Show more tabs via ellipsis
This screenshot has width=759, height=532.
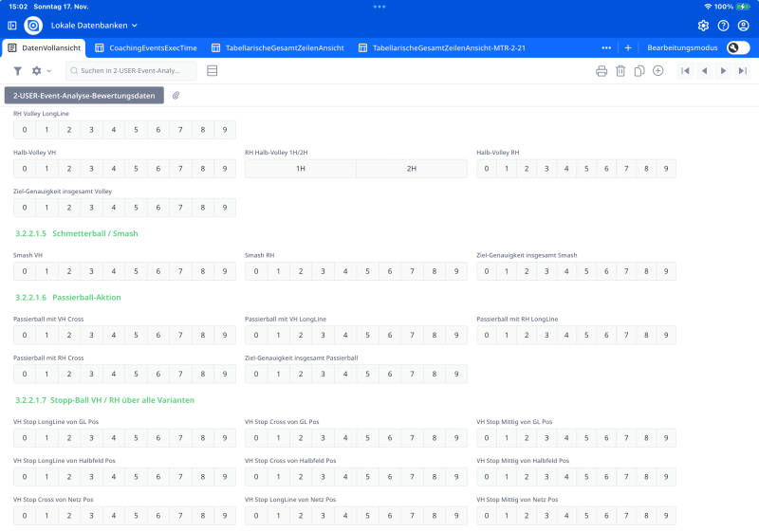[x=606, y=47]
